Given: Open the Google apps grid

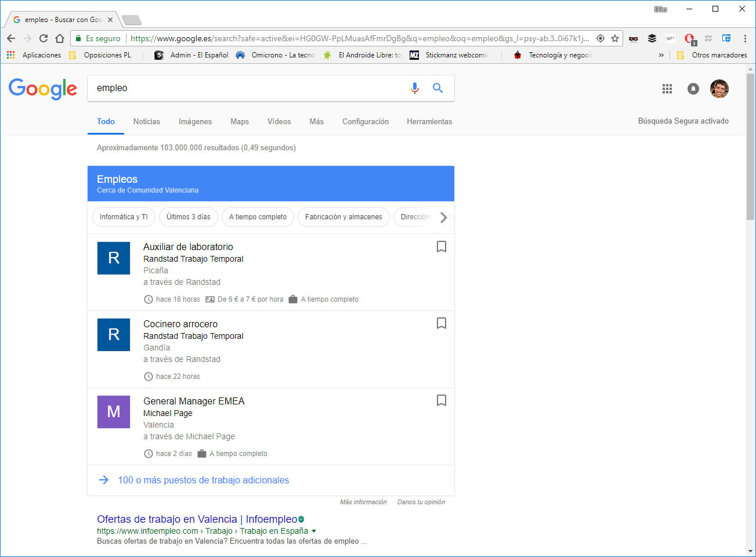Looking at the screenshot, I should click(667, 89).
